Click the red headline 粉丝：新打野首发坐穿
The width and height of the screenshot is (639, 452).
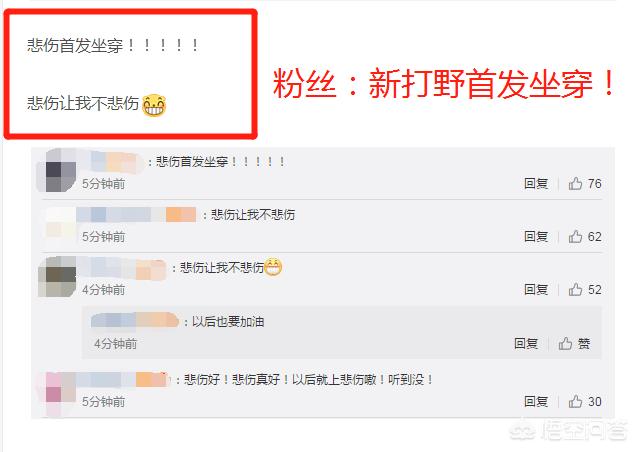coord(444,84)
